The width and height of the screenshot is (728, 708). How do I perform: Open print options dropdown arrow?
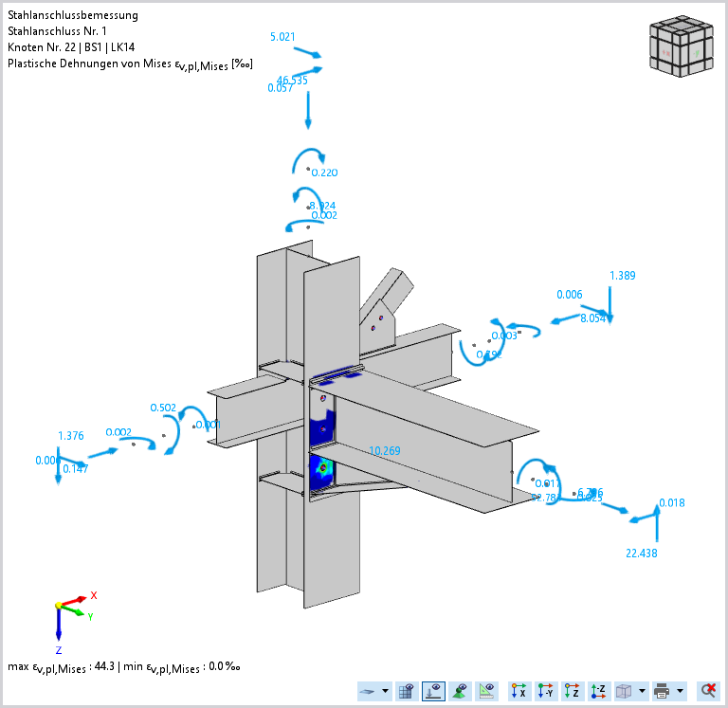point(681,691)
